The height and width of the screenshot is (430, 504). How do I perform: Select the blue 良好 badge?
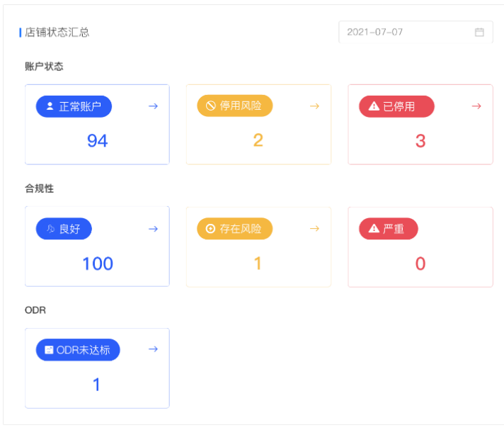[64, 229]
